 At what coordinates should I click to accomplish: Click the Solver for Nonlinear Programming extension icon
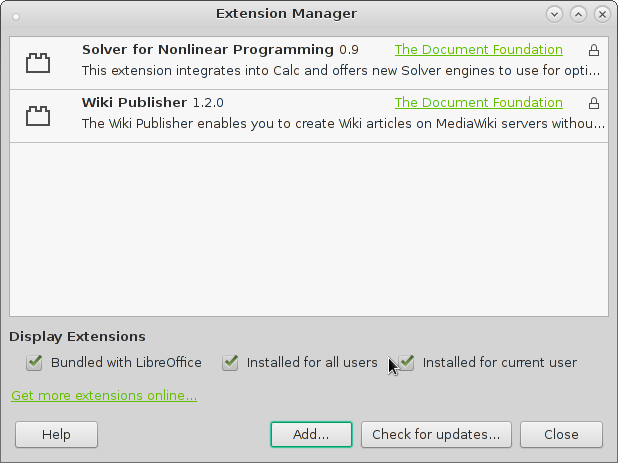tap(38, 63)
